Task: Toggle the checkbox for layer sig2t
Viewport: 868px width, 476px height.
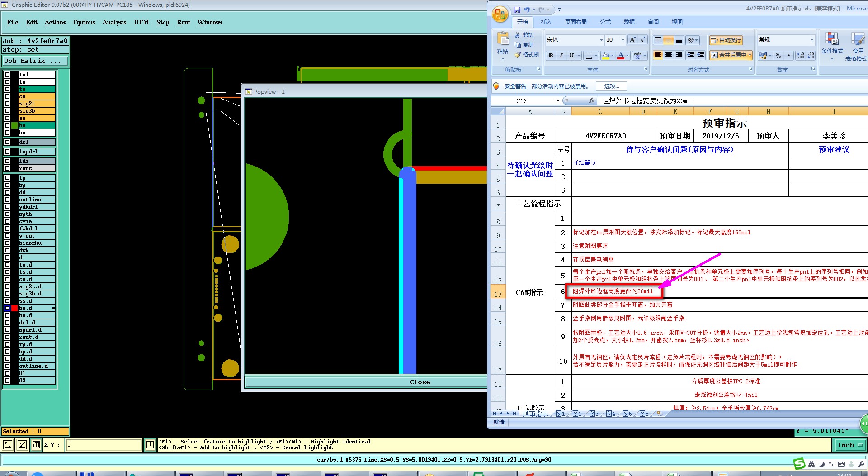Action: point(7,104)
